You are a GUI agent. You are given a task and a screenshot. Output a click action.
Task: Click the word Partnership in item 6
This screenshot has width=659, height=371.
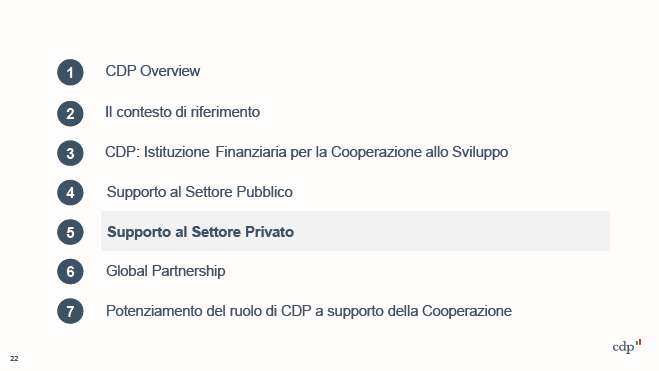188,271
